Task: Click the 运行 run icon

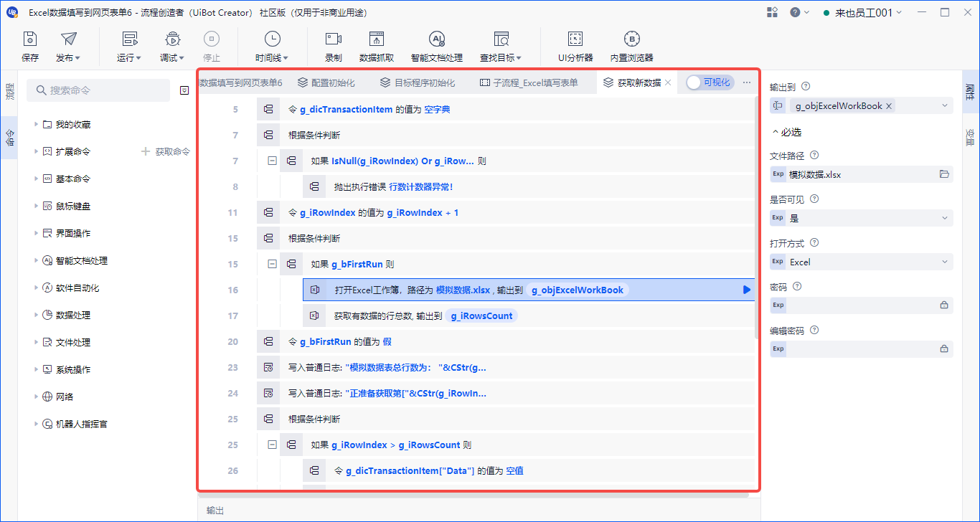Action: pyautogui.click(x=129, y=39)
